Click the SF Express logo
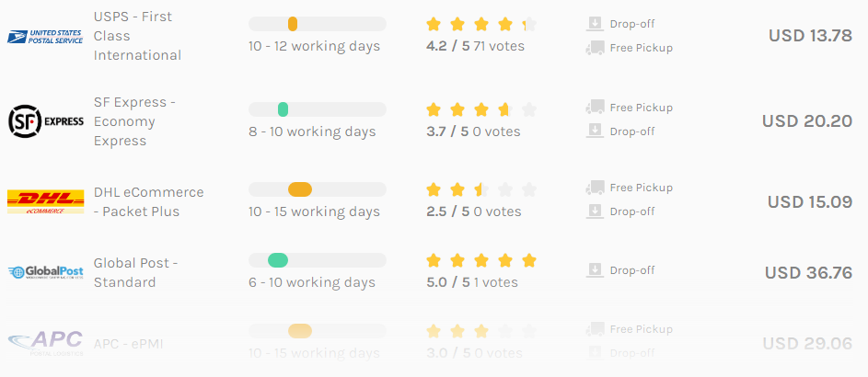The height and width of the screenshot is (377, 868). [x=45, y=121]
